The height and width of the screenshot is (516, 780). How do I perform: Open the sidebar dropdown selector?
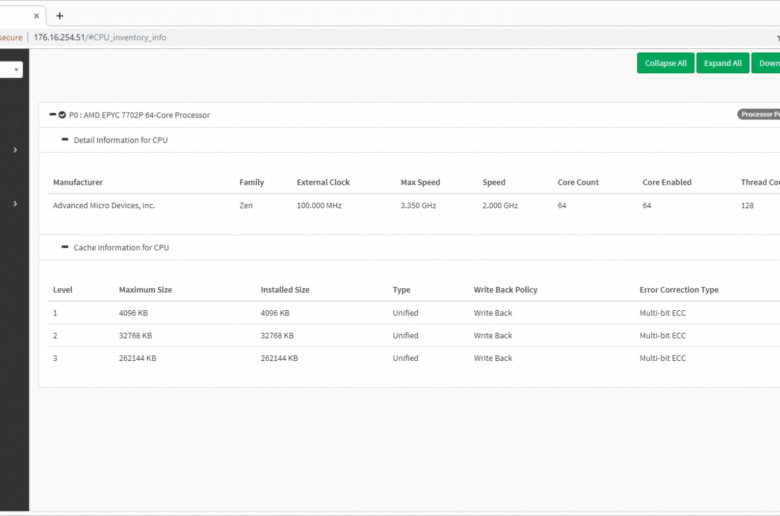(11, 70)
